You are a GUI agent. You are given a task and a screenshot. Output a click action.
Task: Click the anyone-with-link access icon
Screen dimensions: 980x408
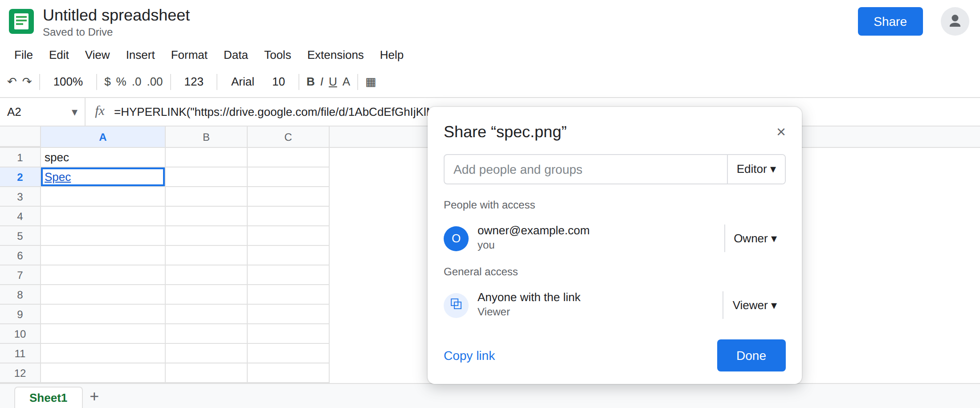click(x=456, y=305)
